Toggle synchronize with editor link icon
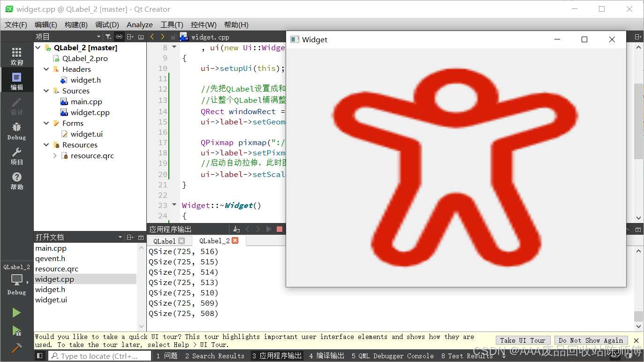Image resolution: width=644 pixels, height=362 pixels. tap(119, 37)
